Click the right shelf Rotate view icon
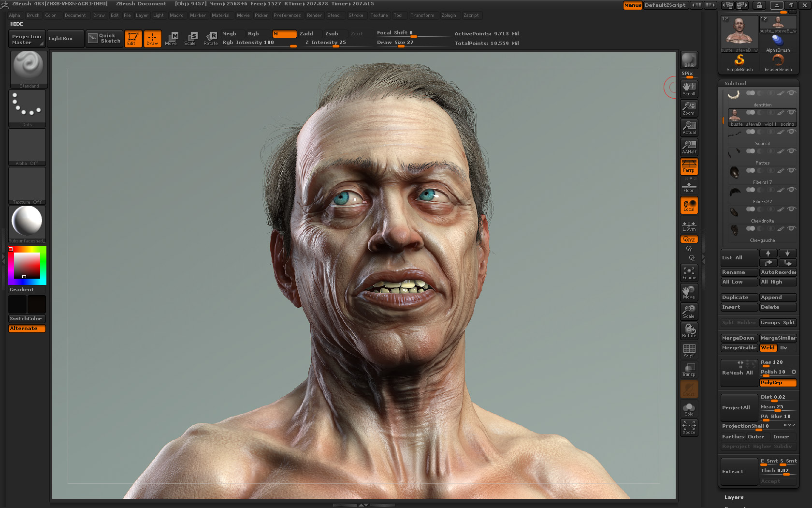This screenshot has height=508, width=812. click(689, 331)
